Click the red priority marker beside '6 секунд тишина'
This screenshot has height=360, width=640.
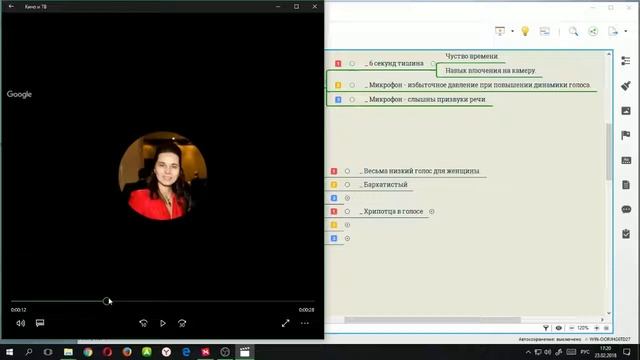[x=338, y=64]
